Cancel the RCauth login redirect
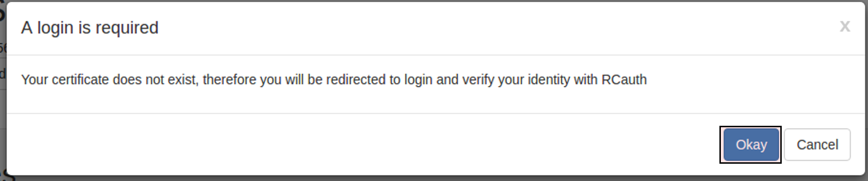 click(817, 145)
